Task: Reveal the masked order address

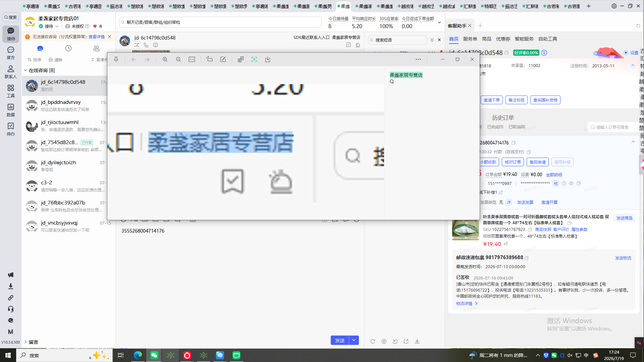Action: (571, 183)
